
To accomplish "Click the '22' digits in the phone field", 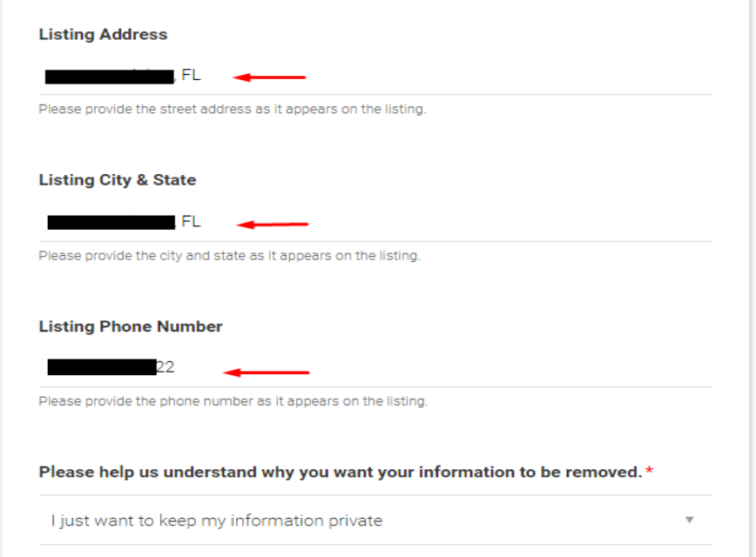I will point(165,367).
